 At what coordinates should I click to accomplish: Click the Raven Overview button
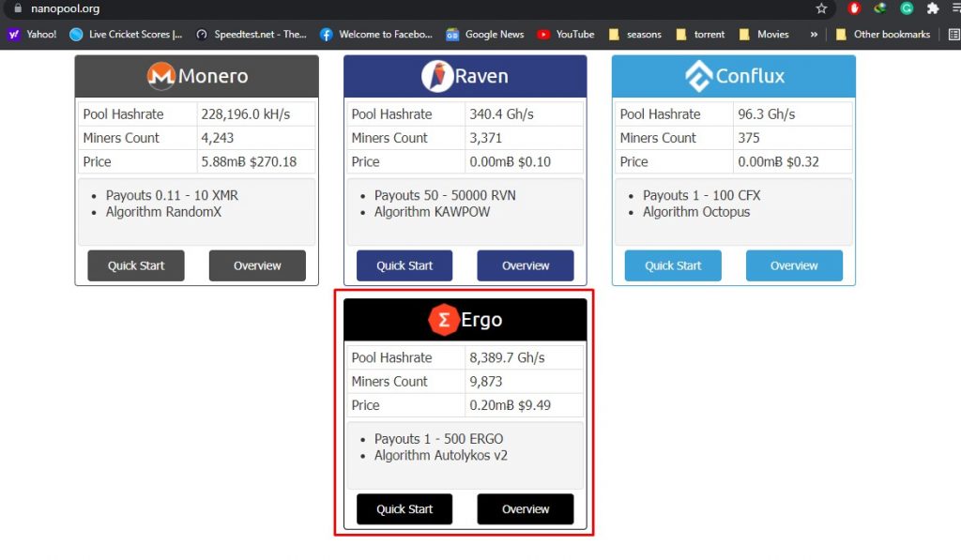tap(526, 265)
